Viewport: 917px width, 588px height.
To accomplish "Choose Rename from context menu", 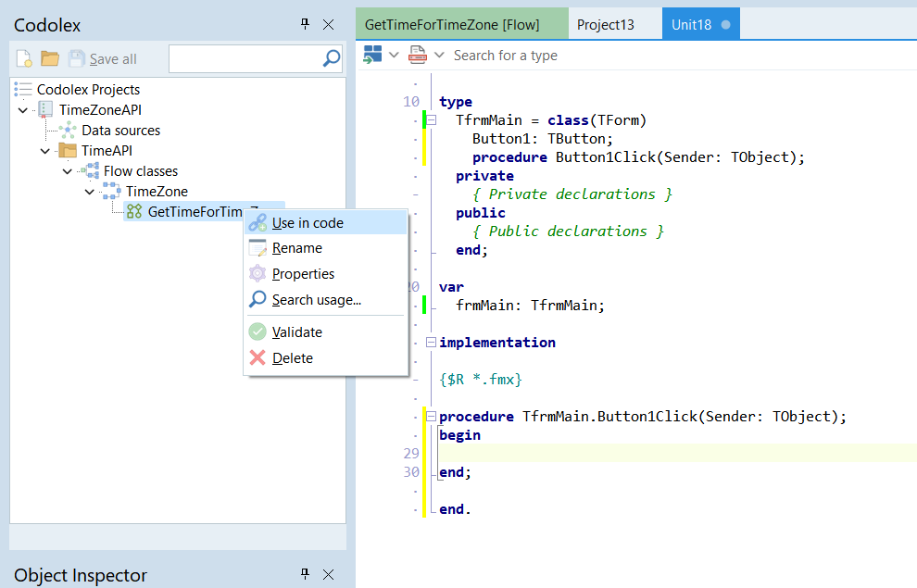I will pyautogui.click(x=326, y=248).
